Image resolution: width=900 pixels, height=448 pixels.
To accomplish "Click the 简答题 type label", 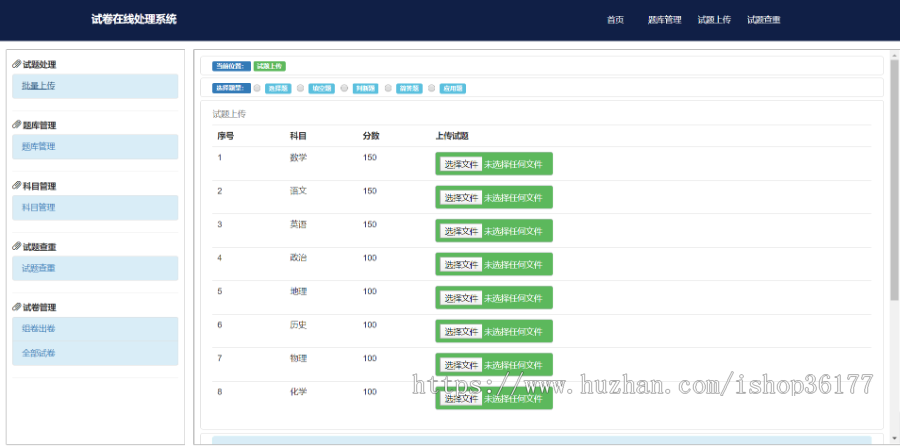I will click(x=409, y=88).
